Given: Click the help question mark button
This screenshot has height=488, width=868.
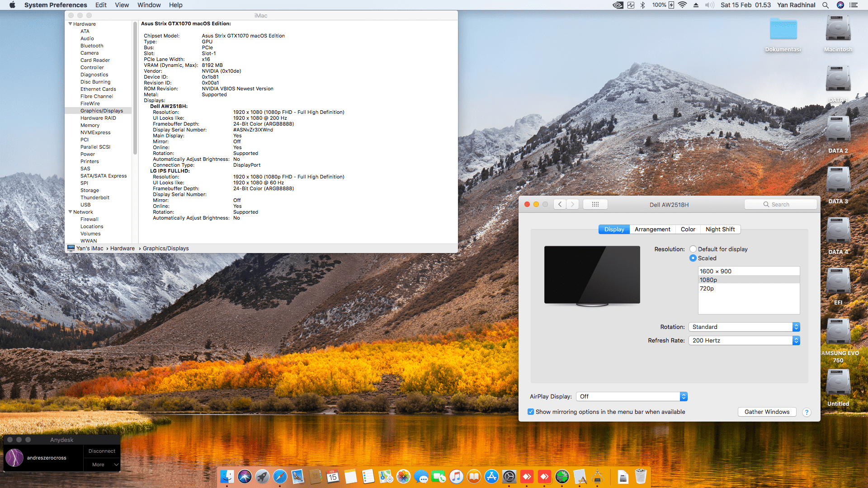Looking at the screenshot, I should click(x=807, y=412).
